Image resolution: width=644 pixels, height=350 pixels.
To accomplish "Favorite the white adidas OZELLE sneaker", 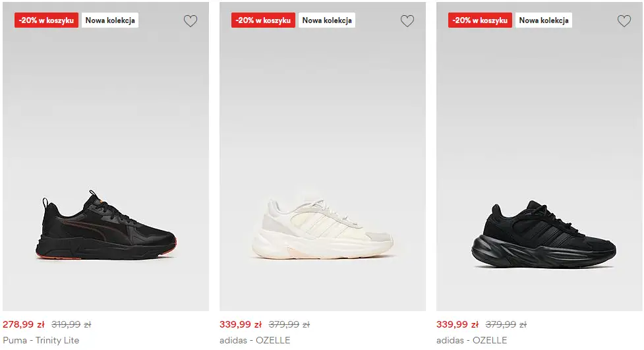I will (407, 21).
